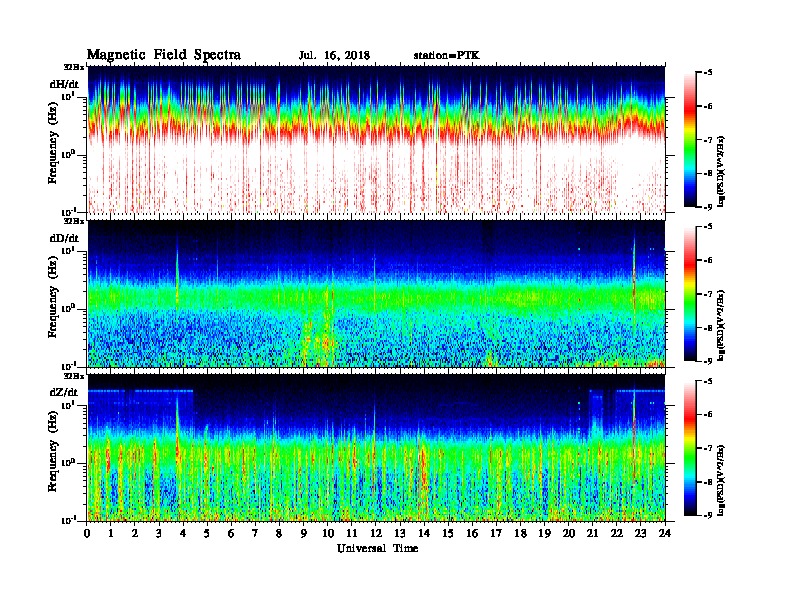Viewport: 792px width, 612px height.
Task: Click hour 14 on the time axis
Action: coord(424,533)
